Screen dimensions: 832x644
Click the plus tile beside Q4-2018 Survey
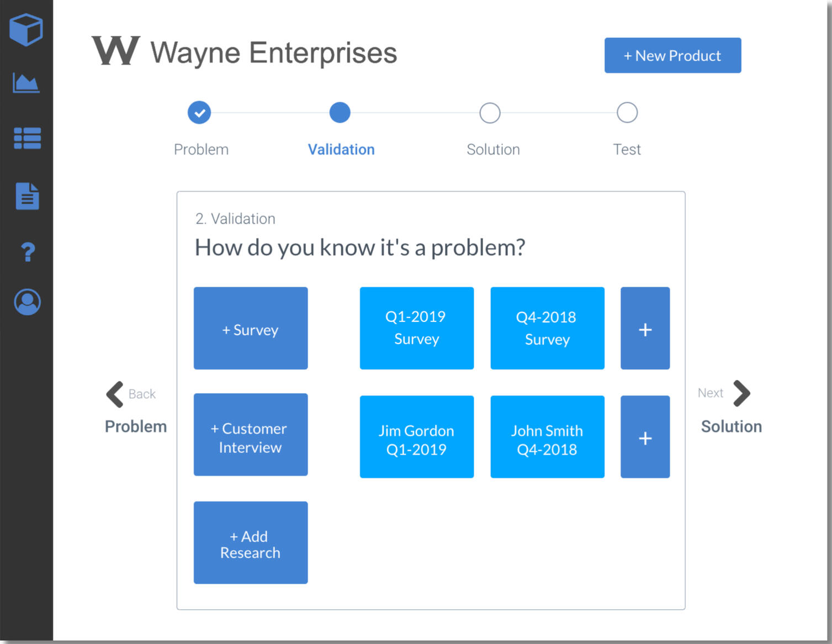pos(645,329)
